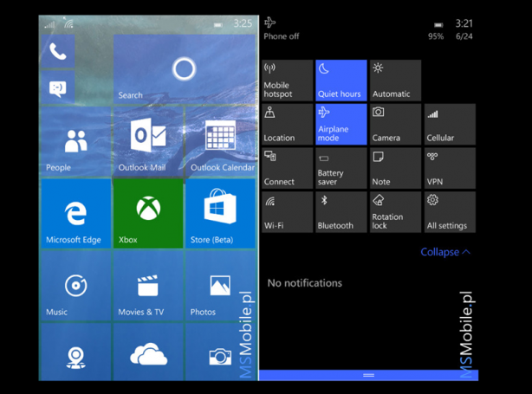532x394 pixels.
Task: Toggle Cellular quick action
Action: tap(450, 125)
